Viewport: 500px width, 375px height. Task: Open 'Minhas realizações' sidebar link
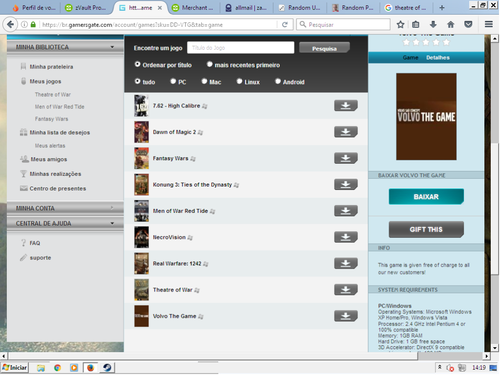(55, 174)
